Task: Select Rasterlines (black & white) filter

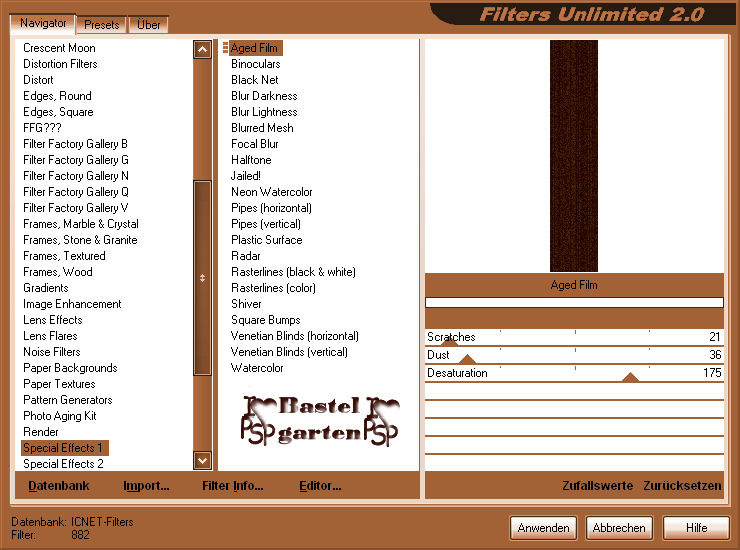Action: pyautogui.click(x=294, y=272)
